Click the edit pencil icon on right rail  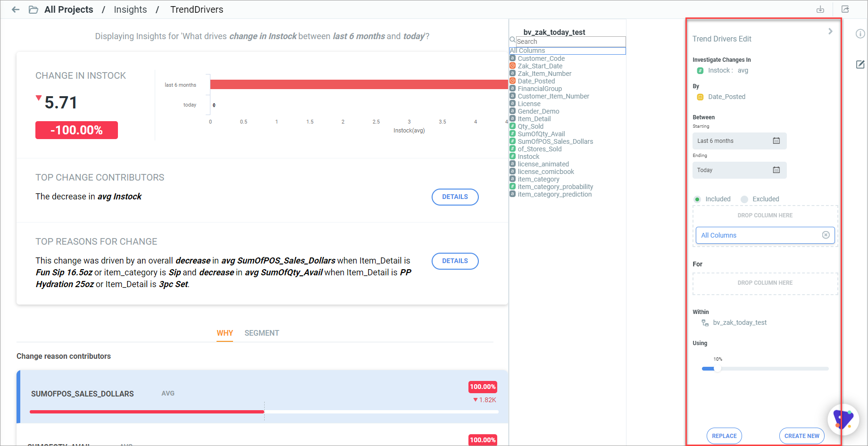[860, 65]
